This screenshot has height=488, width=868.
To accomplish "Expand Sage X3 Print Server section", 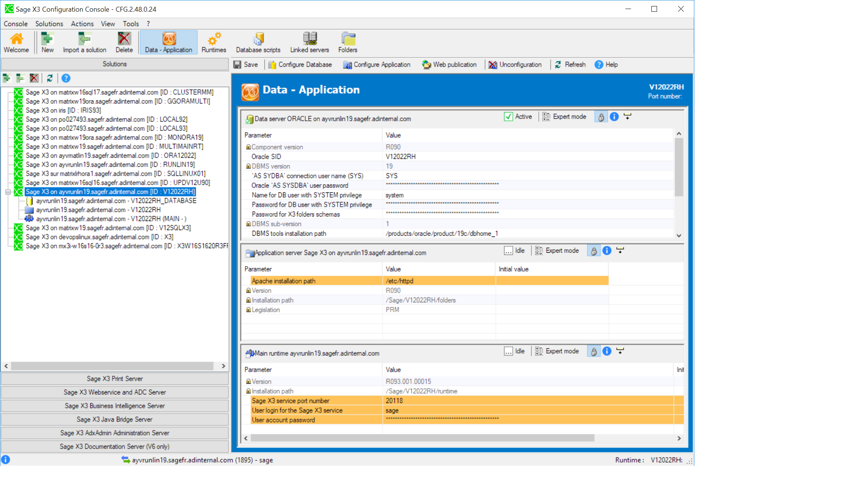I will coord(115,379).
